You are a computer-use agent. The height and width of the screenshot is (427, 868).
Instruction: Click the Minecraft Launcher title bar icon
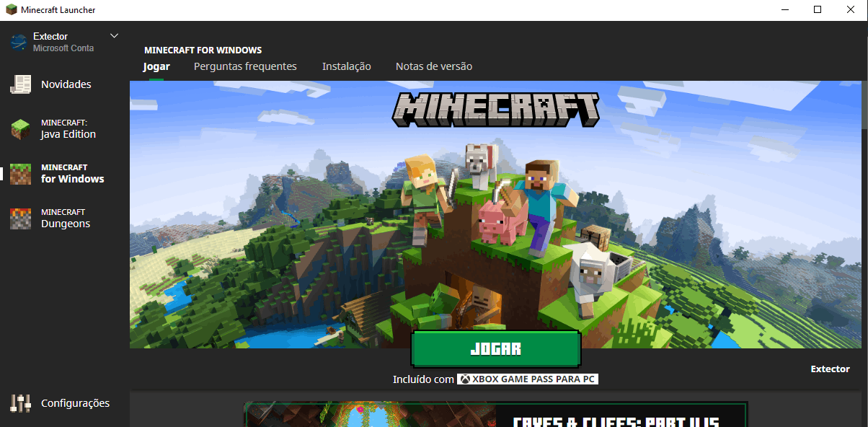coord(11,10)
